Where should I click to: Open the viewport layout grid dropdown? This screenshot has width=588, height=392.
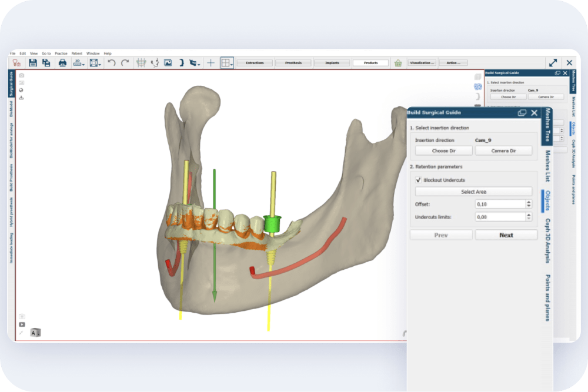coord(227,62)
